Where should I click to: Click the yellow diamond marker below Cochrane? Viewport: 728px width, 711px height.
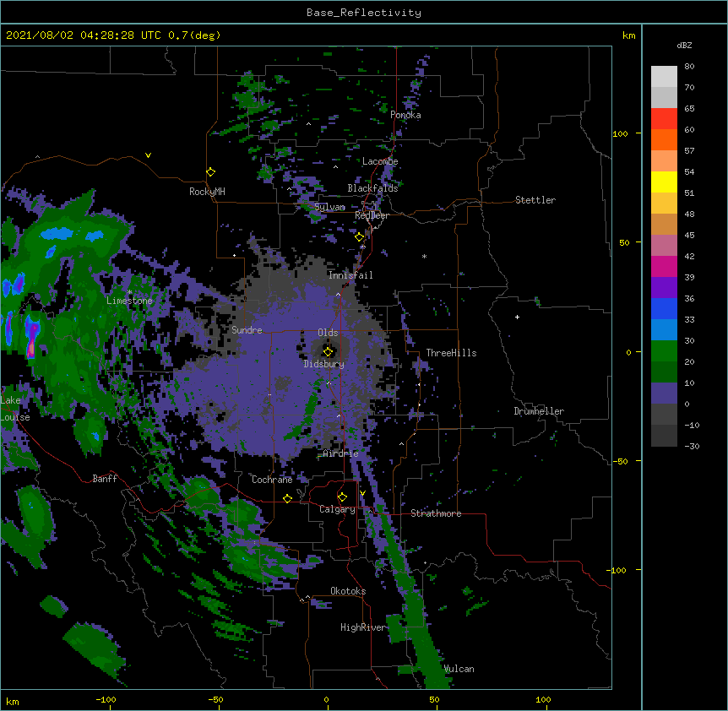tap(287, 498)
